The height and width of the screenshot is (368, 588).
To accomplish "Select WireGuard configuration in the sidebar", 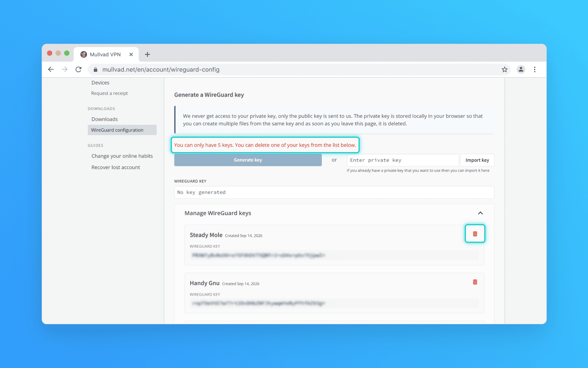I will [122, 130].
